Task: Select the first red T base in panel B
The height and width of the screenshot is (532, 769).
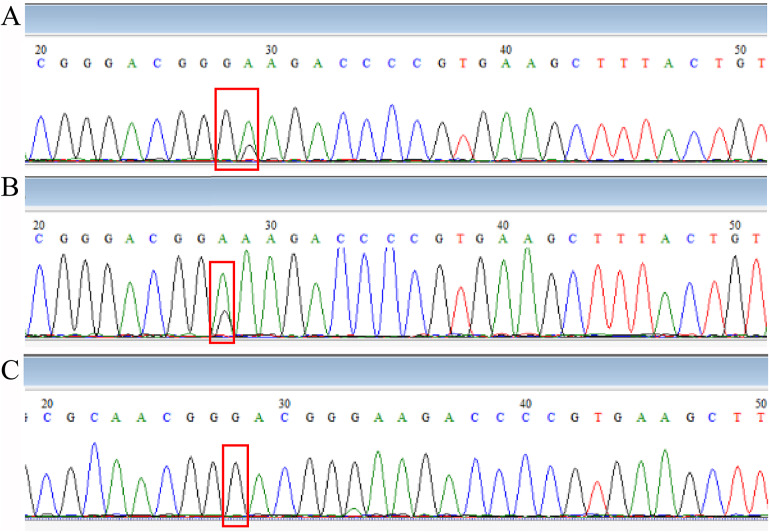Action: 460,239
